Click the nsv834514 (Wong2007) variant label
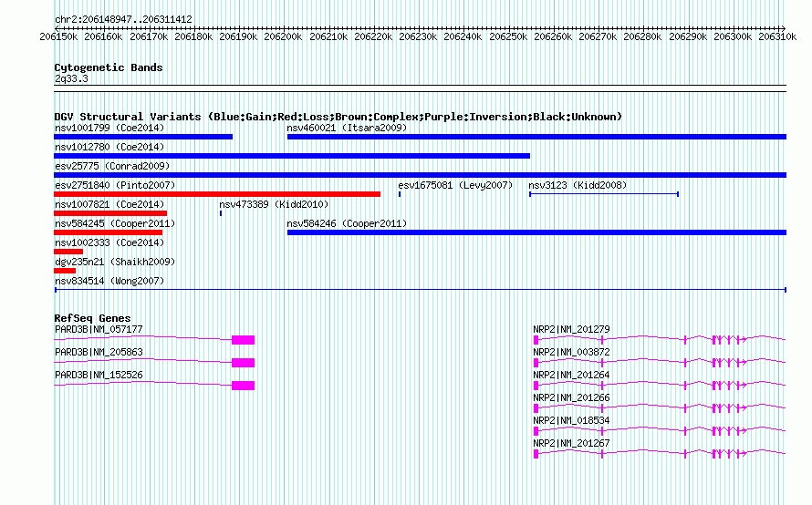812x505 pixels. coord(109,281)
